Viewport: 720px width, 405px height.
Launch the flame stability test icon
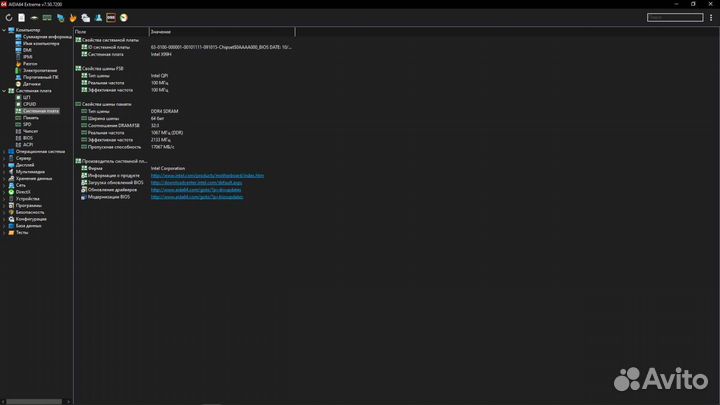coord(74,18)
